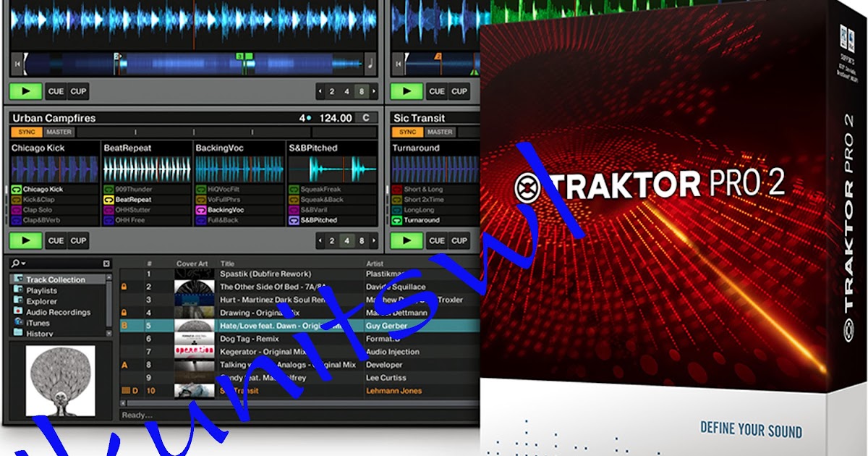Trigger the Kick&Clap sample slot icon
This screenshot has width=868, height=456.
coord(17,200)
